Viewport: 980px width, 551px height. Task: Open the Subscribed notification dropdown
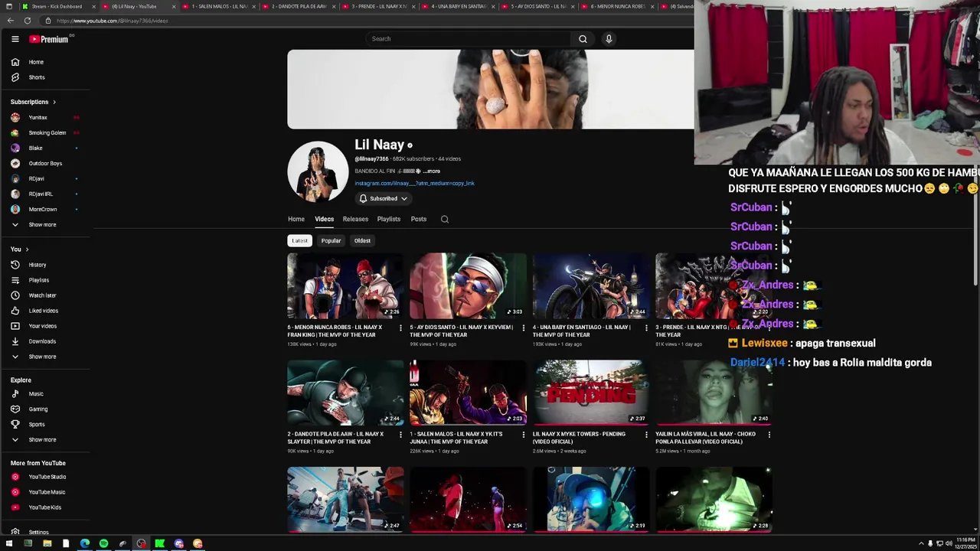coord(384,199)
